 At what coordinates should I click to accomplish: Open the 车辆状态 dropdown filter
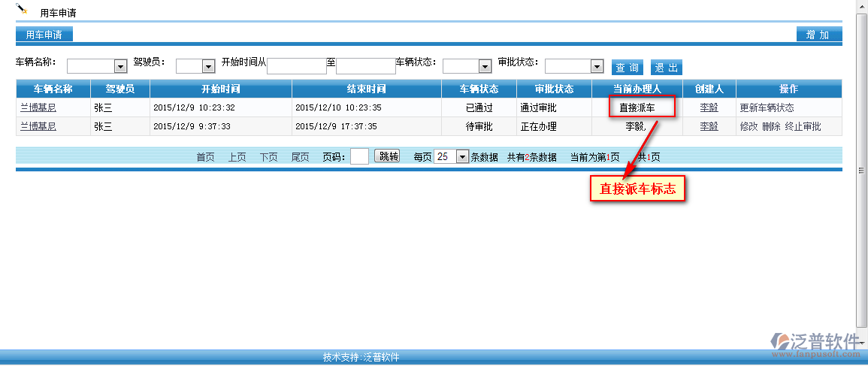pos(467,66)
